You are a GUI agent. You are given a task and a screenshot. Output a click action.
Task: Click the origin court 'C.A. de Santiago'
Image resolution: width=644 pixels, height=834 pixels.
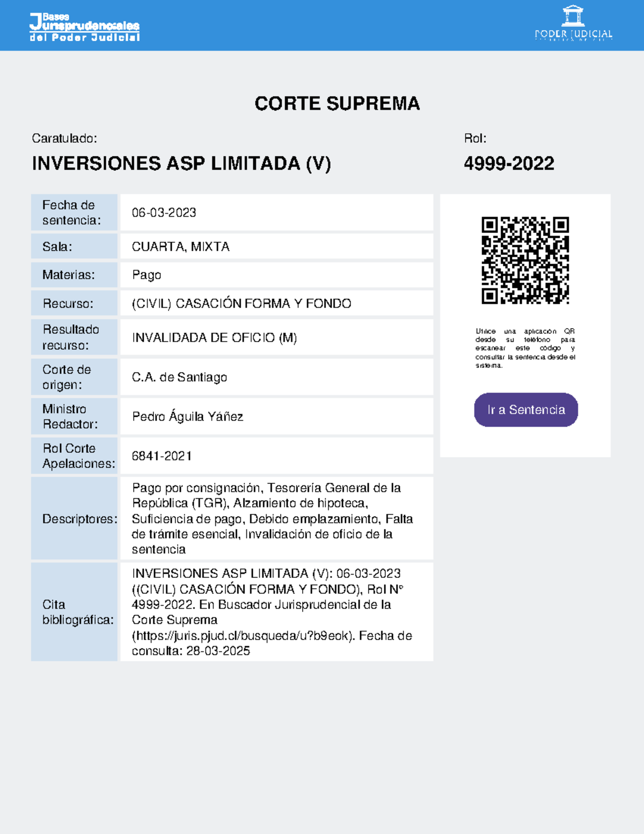(x=179, y=377)
